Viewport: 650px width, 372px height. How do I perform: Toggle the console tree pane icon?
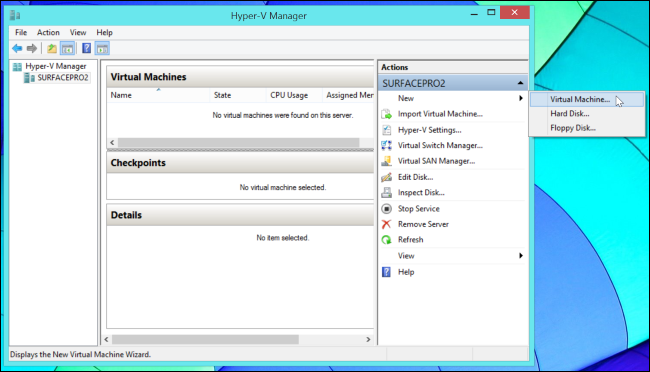[x=67, y=49]
